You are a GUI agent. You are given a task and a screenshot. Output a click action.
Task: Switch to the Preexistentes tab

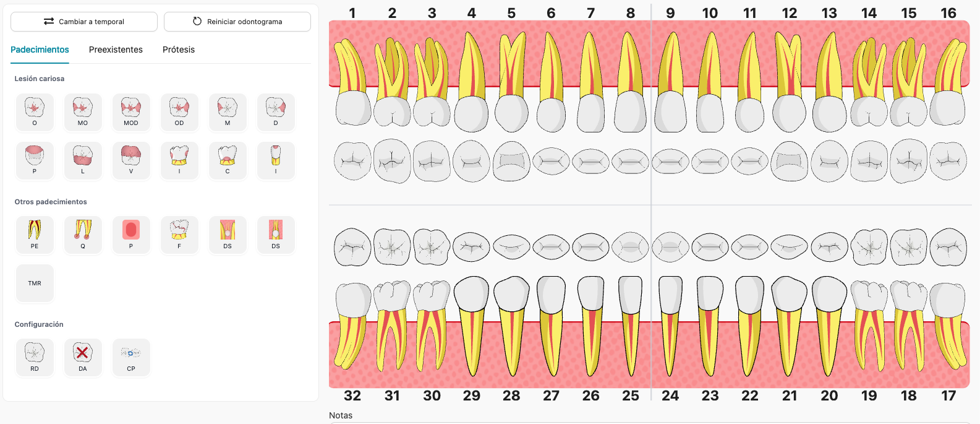pos(116,50)
